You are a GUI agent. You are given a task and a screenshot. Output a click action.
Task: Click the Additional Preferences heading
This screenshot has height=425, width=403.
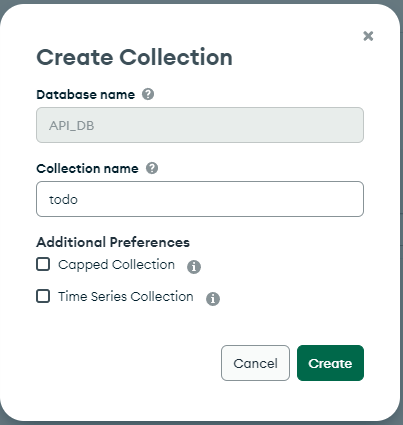coord(113,242)
